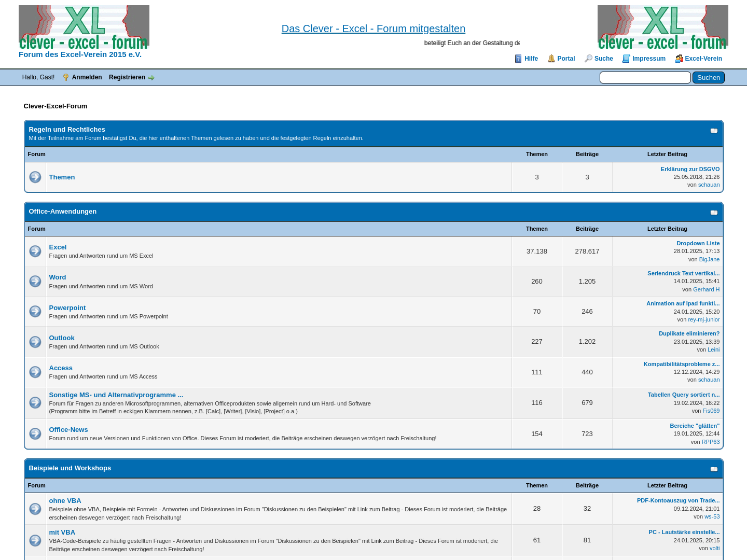Image resolution: width=747 pixels, height=560 pixels.
Task: Open the Excel forum
Action: (58, 247)
